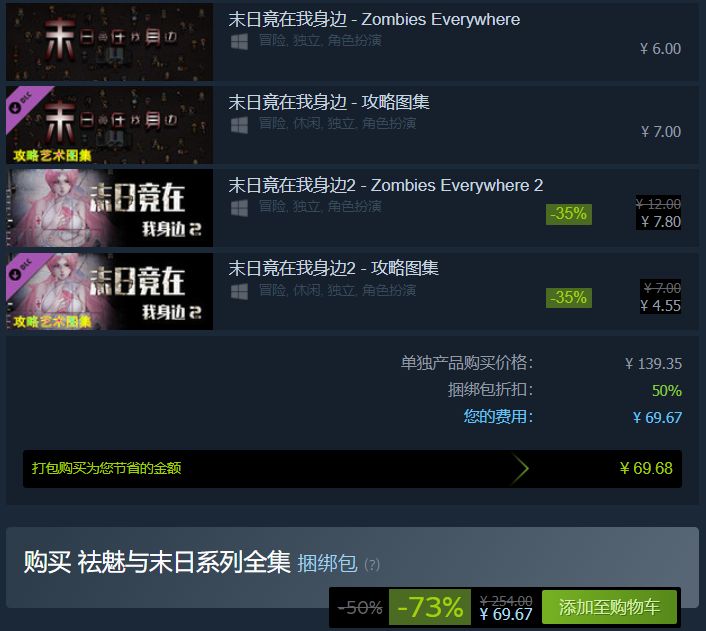The width and height of the screenshot is (706, 631).
Task: Click purple DLC badge on first 攻略图集 thumbnail
Action: [x=25, y=104]
